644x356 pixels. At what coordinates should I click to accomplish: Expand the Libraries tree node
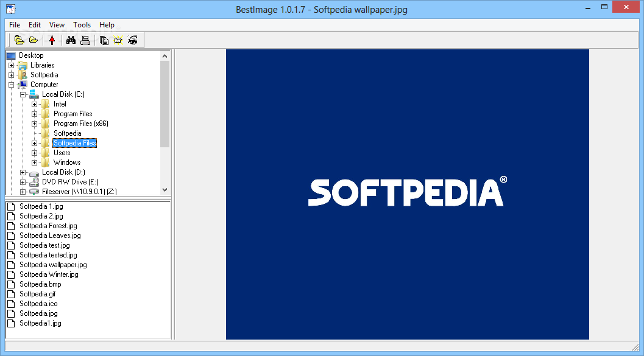[11, 65]
